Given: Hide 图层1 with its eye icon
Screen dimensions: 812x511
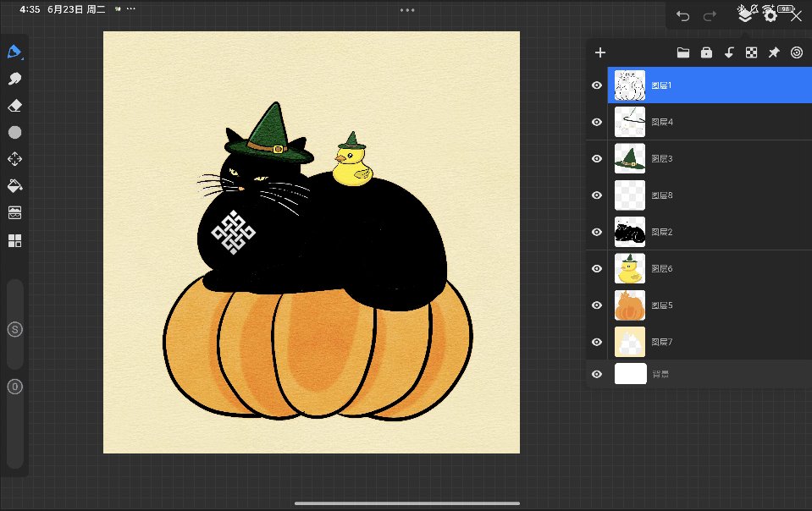Looking at the screenshot, I should click(x=597, y=85).
